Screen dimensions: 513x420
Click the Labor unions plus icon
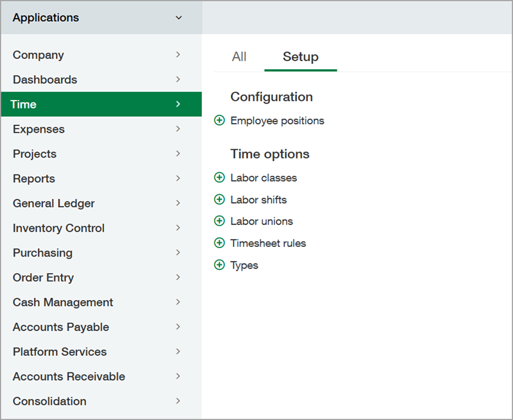pos(219,221)
